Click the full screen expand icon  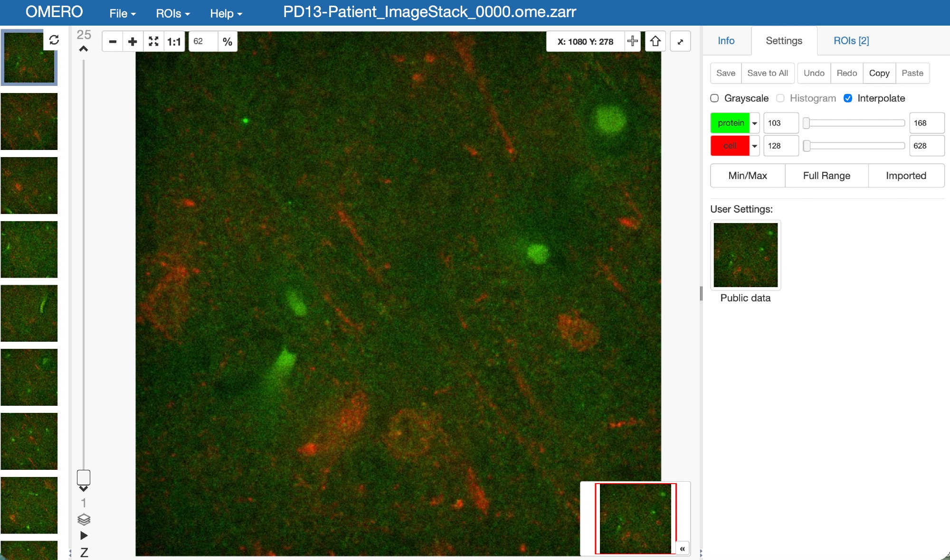pyautogui.click(x=680, y=42)
